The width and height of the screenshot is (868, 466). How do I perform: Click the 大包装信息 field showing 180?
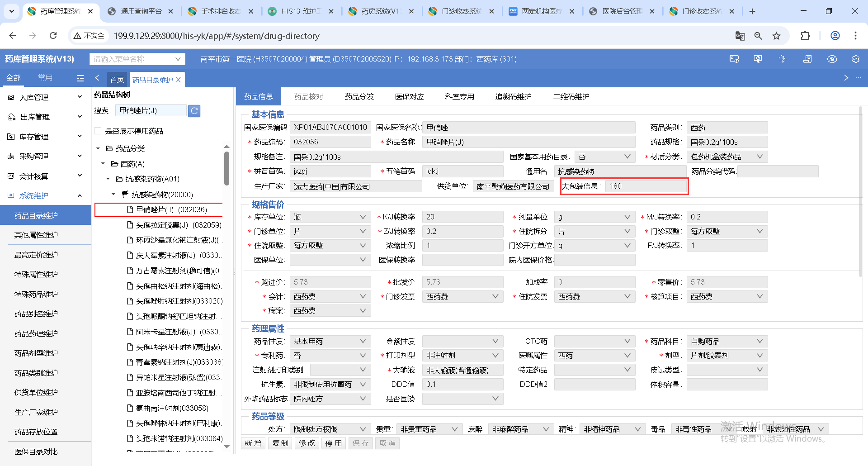(646, 186)
